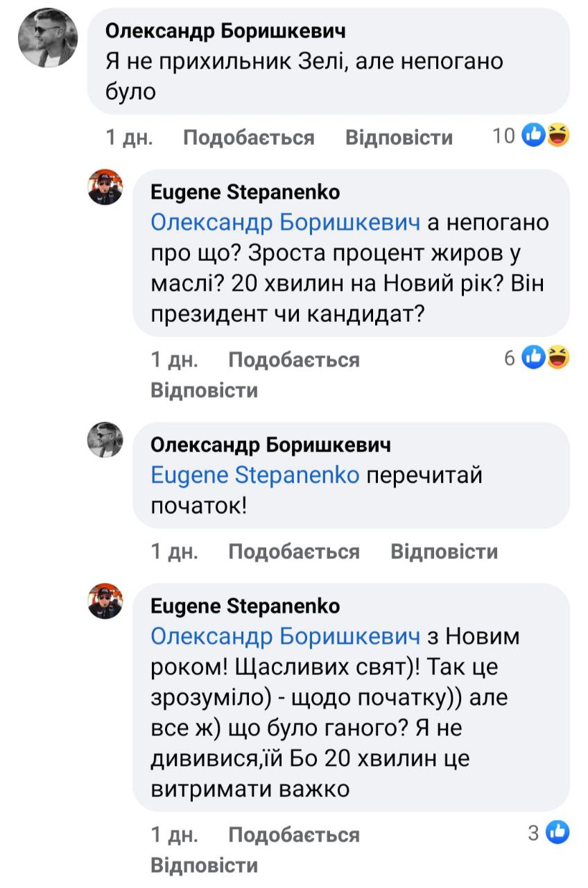
Task: Like the reply 'перечитай початок!'
Action: pyautogui.click(x=294, y=552)
